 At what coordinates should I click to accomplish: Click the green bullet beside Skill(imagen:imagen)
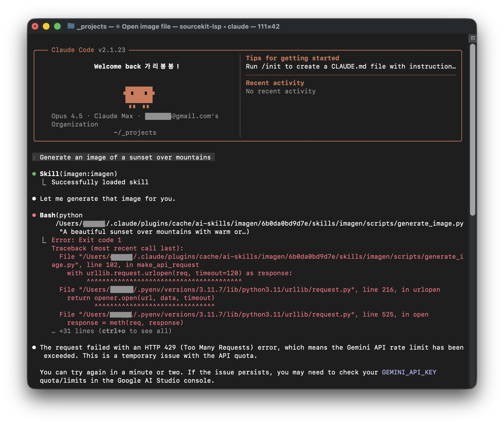[34, 174]
